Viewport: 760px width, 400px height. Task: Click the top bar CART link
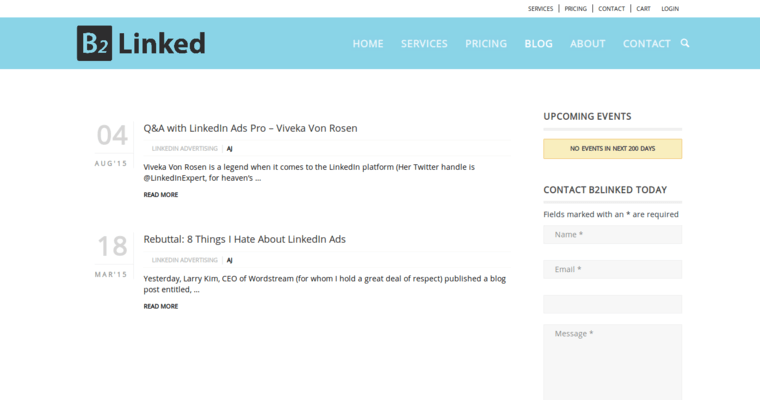[x=643, y=8]
